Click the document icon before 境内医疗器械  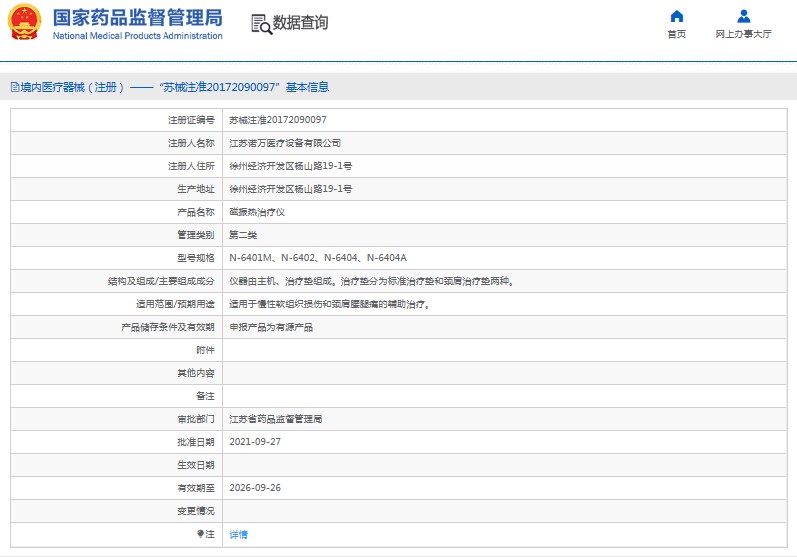(15, 87)
